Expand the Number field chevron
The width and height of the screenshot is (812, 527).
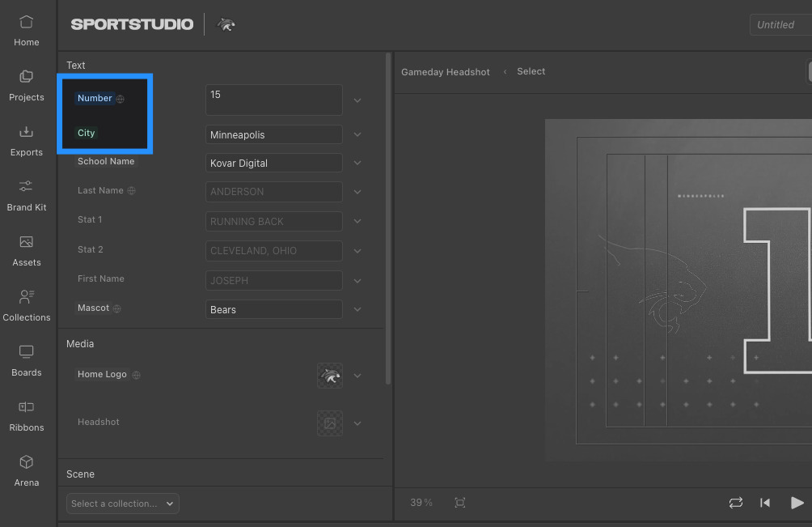(357, 100)
